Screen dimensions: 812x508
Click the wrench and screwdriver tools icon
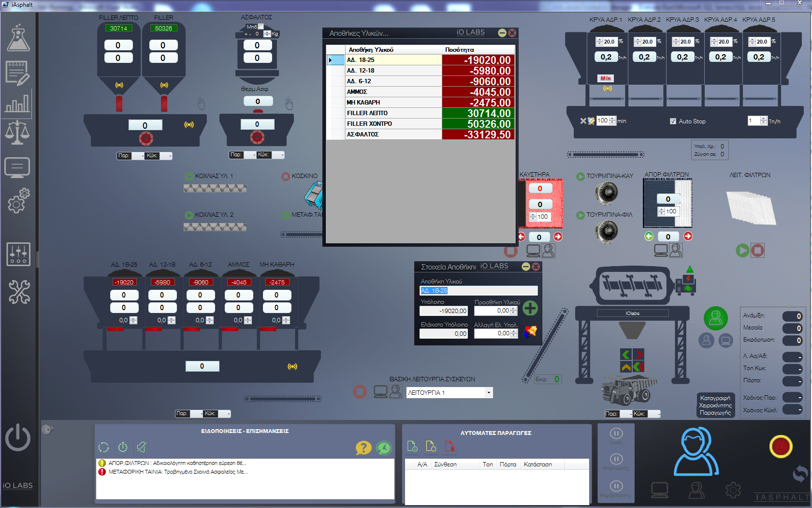click(18, 292)
